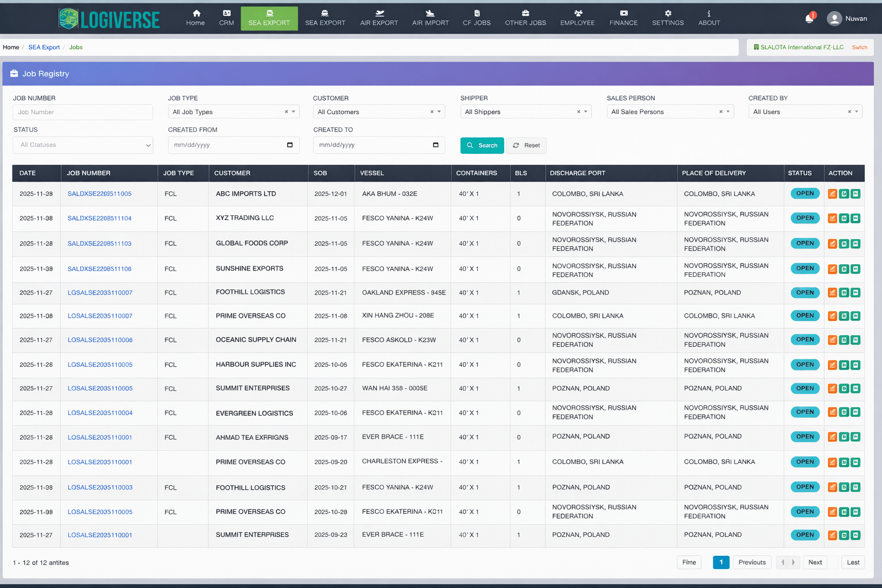This screenshot has height=588, width=882.
Task: Expand the Sales Person dropdown
Action: pyautogui.click(x=728, y=112)
